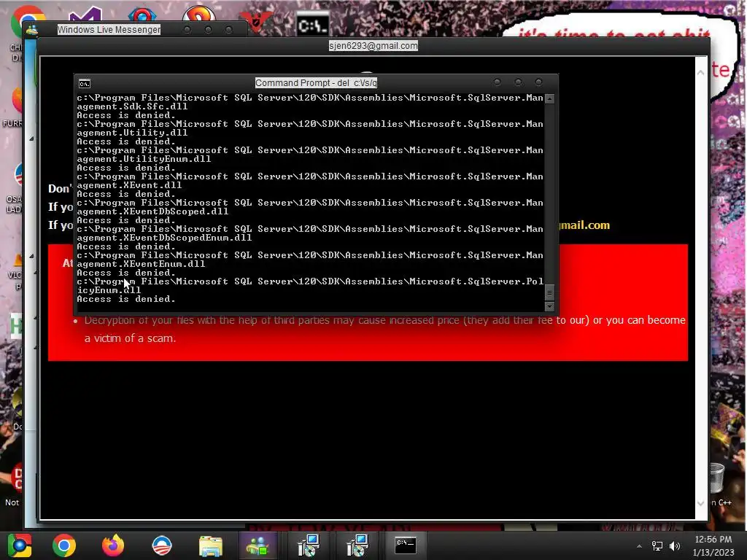Viewport: 747px width, 560px height.
Task: Close the Command Prompt window
Action: tap(539, 82)
